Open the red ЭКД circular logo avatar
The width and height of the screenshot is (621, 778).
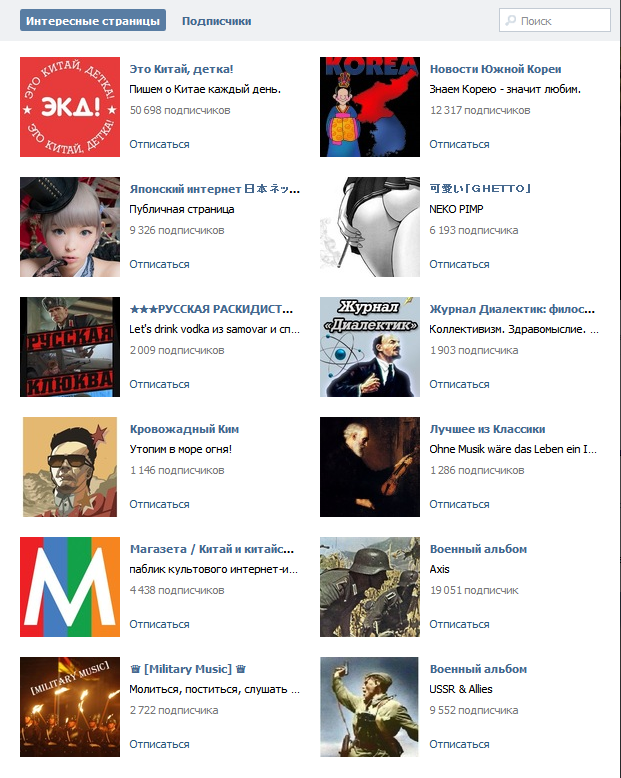[70, 107]
